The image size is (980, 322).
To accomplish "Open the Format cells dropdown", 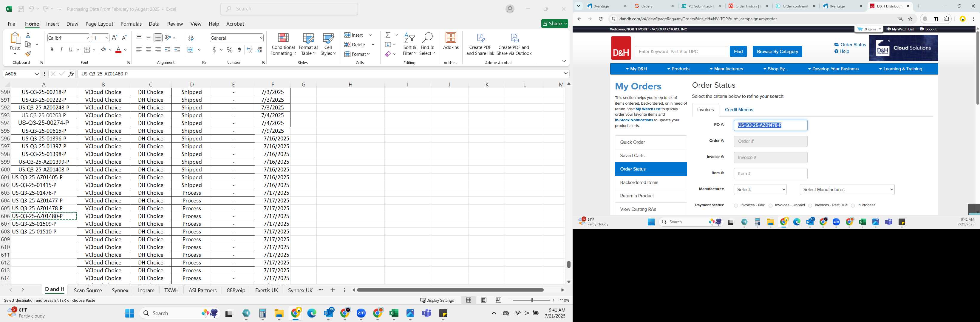I will 357,54.
